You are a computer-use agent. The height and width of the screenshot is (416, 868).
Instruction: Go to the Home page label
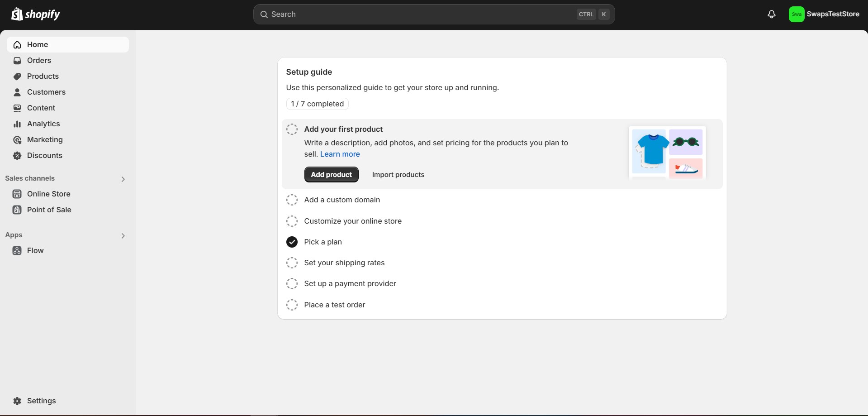pyautogui.click(x=38, y=44)
